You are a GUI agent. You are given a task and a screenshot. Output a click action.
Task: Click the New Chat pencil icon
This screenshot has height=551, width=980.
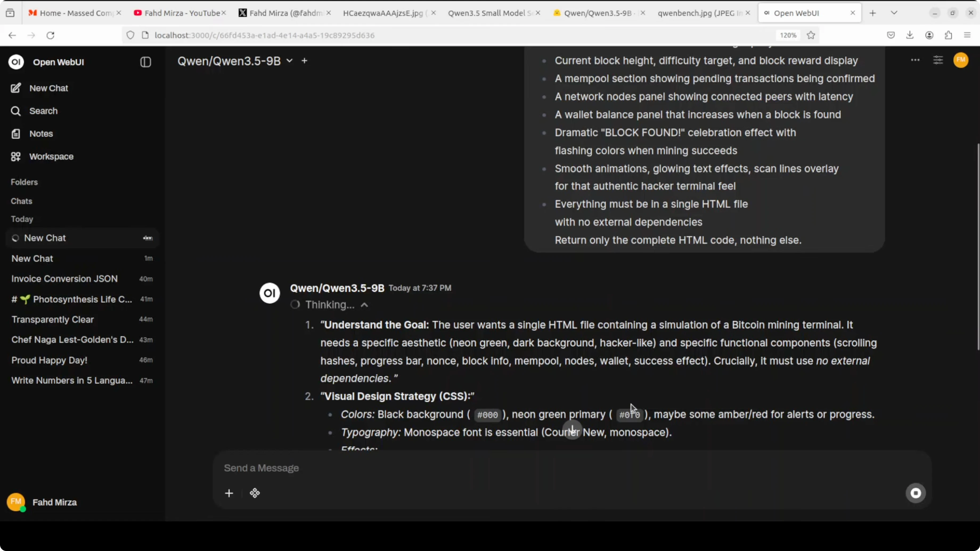[x=16, y=88]
